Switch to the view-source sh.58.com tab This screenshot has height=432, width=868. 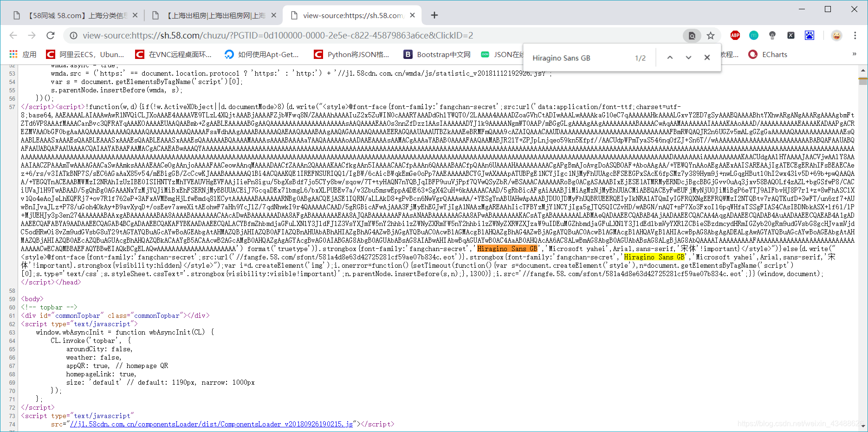353,15
